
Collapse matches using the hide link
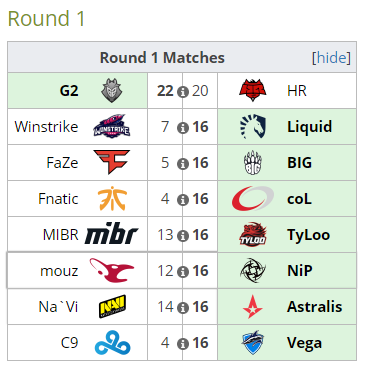coord(331,58)
